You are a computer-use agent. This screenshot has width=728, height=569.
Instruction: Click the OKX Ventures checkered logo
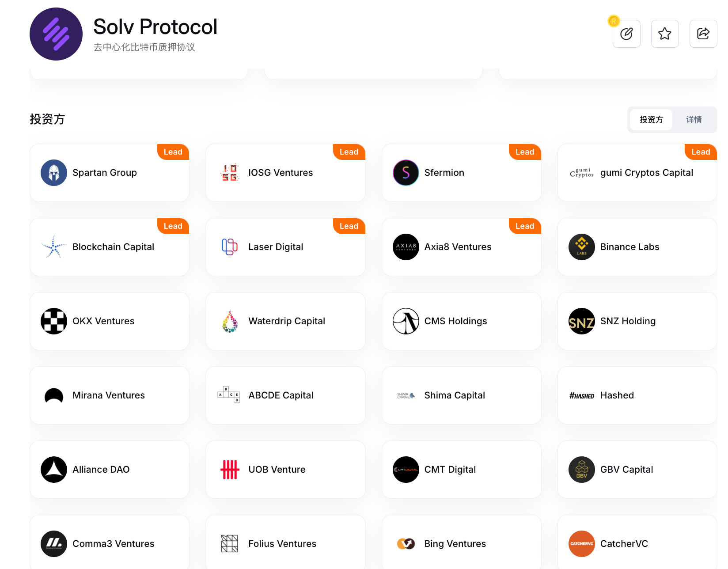point(54,321)
